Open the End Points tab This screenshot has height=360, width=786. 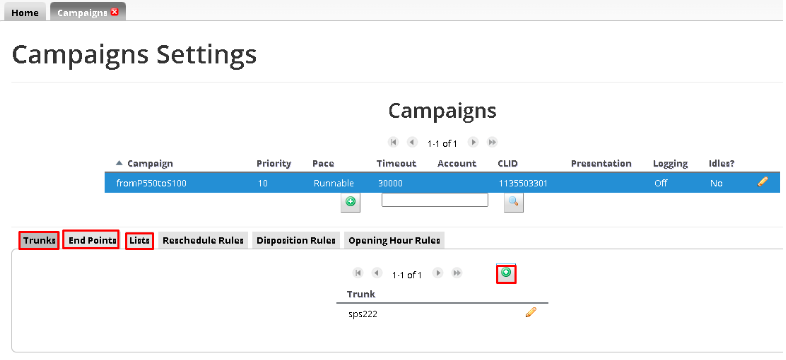pos(92,241)
